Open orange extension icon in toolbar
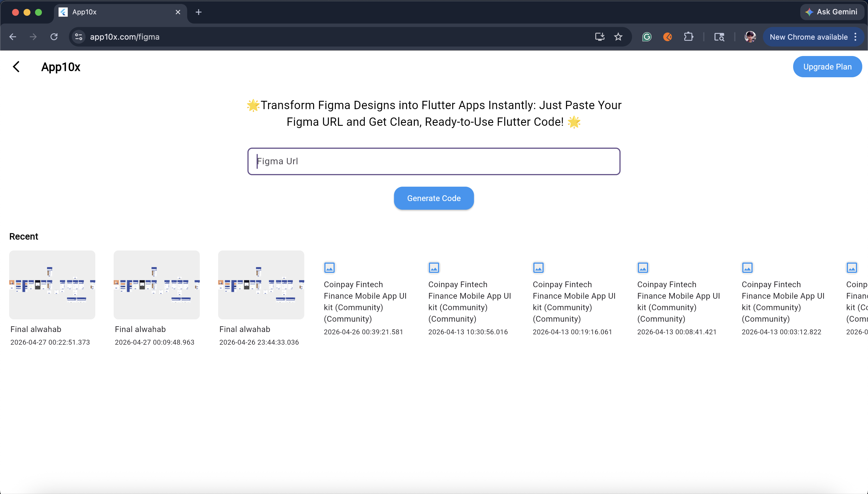Image resolution: width=868 pixels, height=494 pixels. pyautogui.click(x=668, y=37)
